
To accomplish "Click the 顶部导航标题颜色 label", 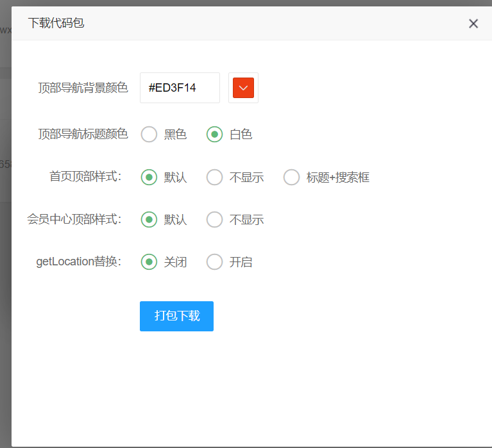I will coord(83,135).
